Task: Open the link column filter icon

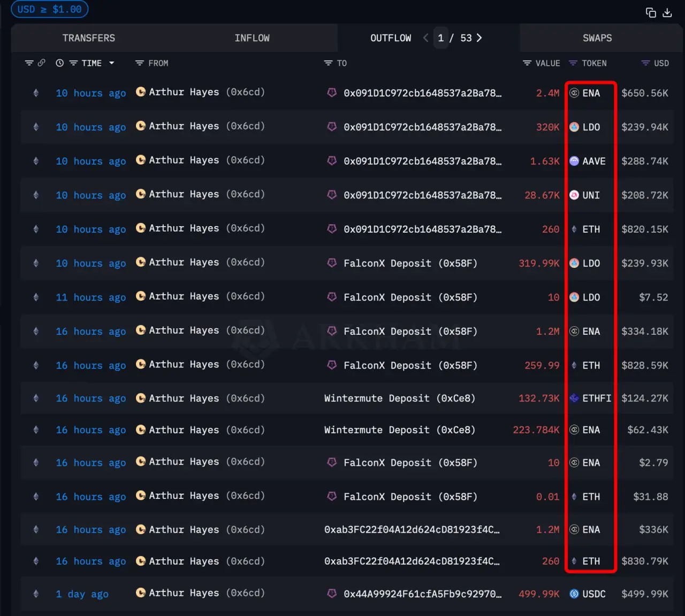Action: (x=29, y=63)
